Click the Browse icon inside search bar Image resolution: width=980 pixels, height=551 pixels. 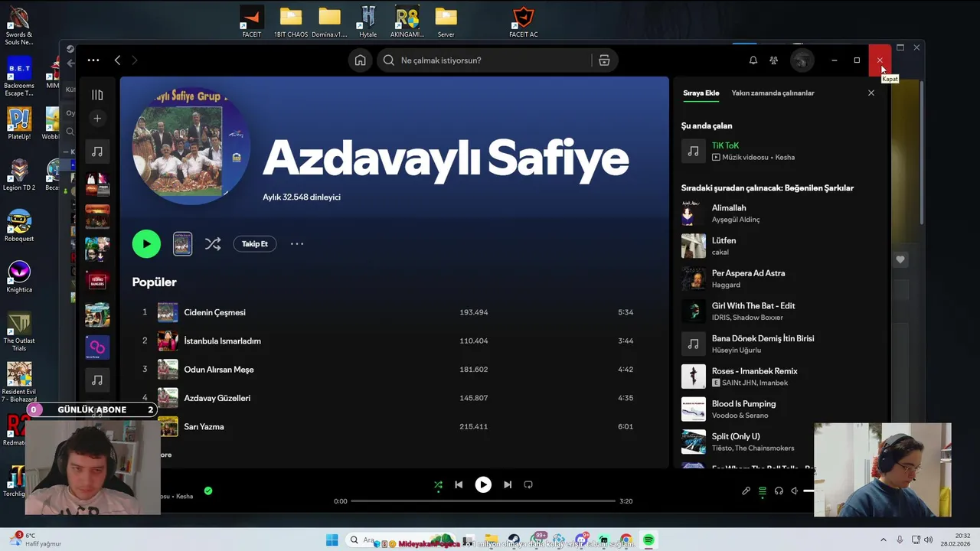(604, 60)
